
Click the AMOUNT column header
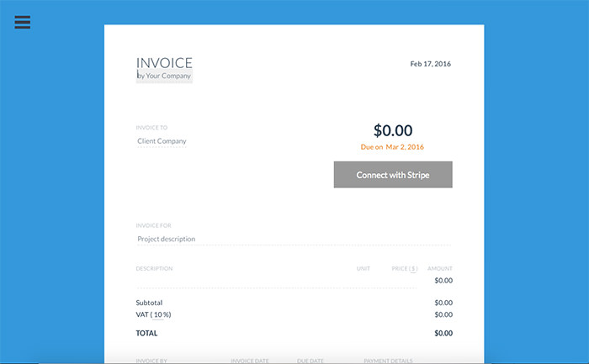439,269
